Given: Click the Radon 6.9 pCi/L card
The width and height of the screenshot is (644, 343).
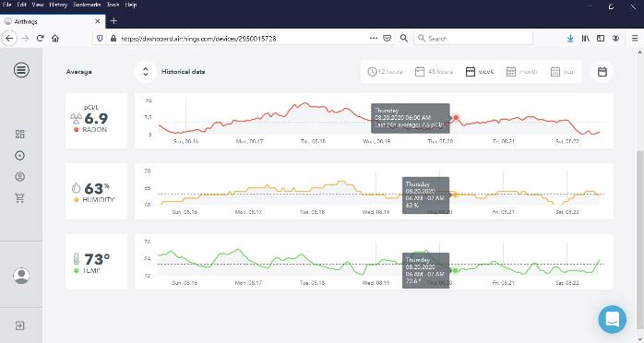Looking at the screenshot, I should pyautogui.click(x=97, y=121).
